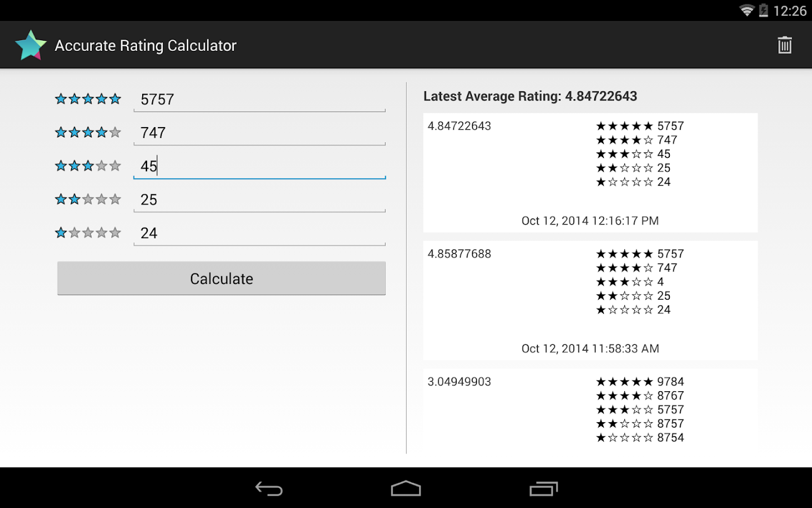Toggle the fourth star in the 3-star row
Viewport: 812px width, 508px height.
coord(101,165)
